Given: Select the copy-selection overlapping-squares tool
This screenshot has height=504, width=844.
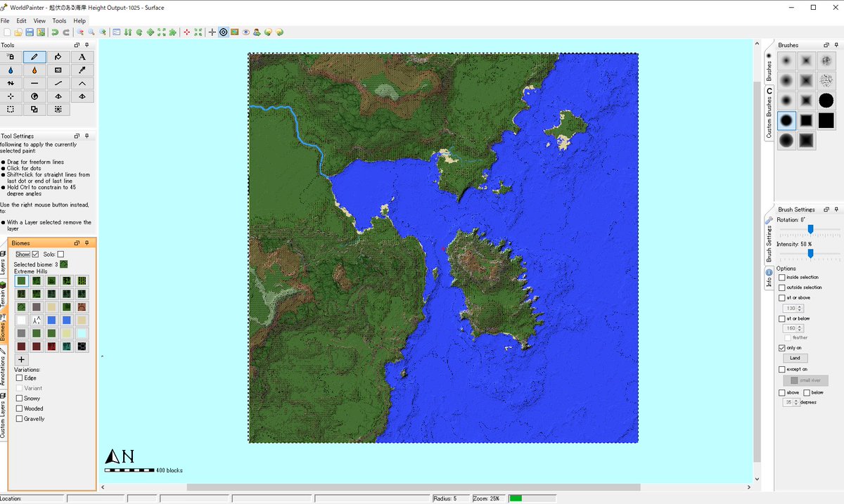Looking at the screenshot, I should pyautogui.click(x=34, y=110).
